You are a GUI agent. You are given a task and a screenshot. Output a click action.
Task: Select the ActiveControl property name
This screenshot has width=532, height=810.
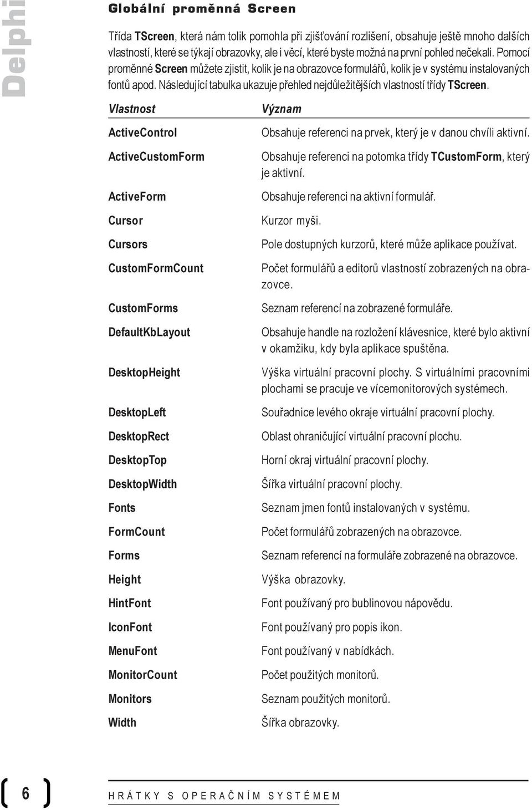[142, 133]
